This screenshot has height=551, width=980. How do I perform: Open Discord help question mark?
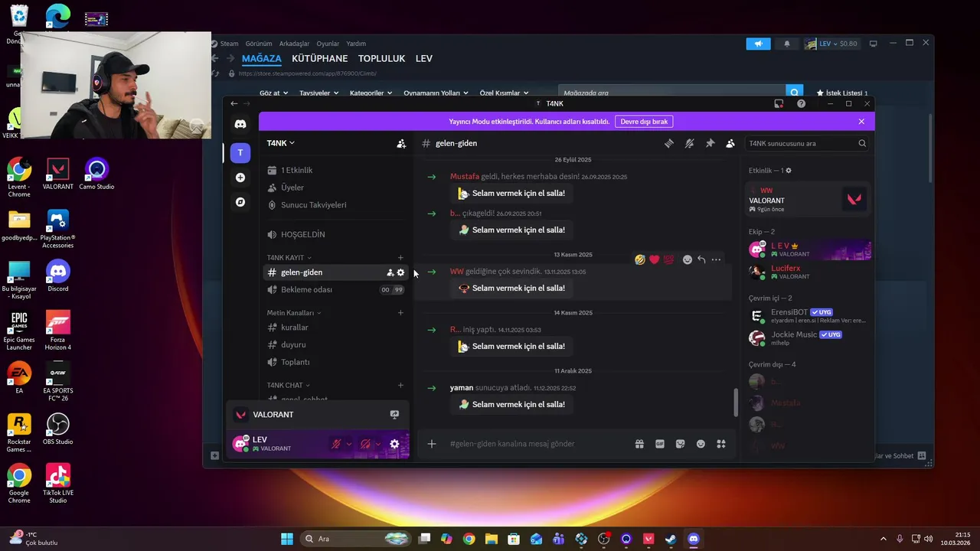801,103
